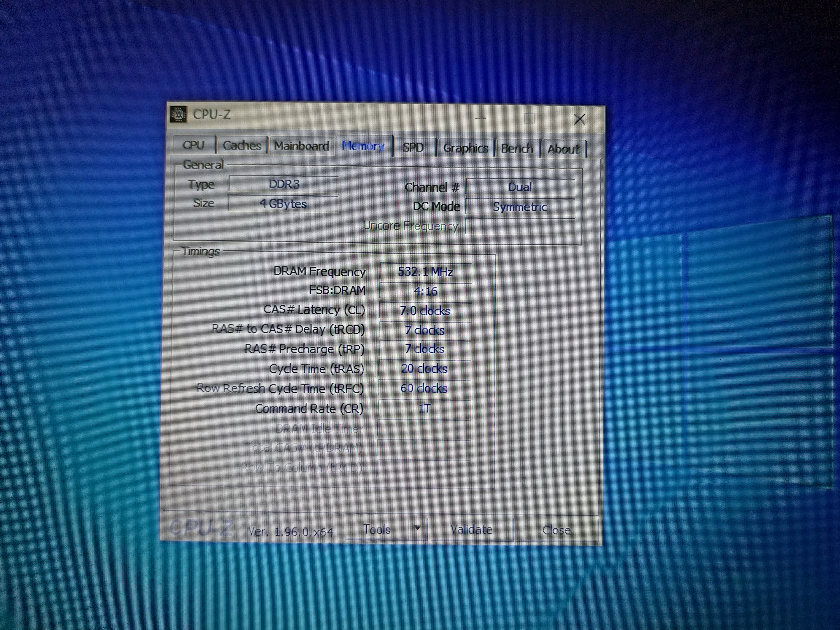
Task: Click the CAS# Latency (CL) label
Action: pos(314,310)
